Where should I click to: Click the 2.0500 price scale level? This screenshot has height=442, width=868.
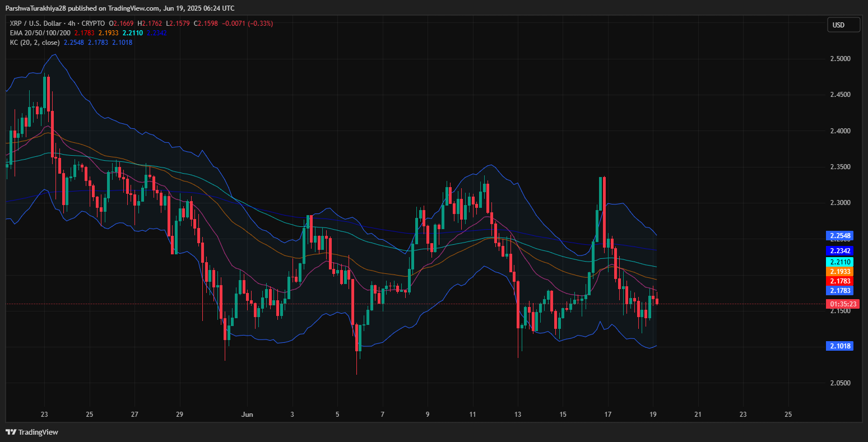pyautogui.click(x=841, y=383)
